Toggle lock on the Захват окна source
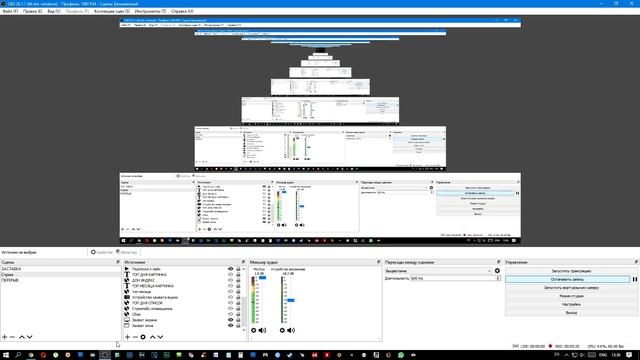This screenshot has height=360, width=640. coord(238,326)
